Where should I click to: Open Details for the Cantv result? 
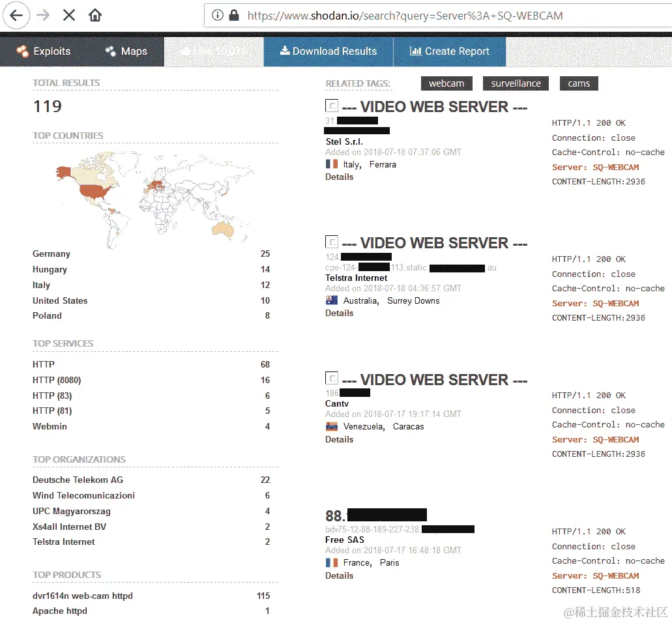click(x=339, y=440)
